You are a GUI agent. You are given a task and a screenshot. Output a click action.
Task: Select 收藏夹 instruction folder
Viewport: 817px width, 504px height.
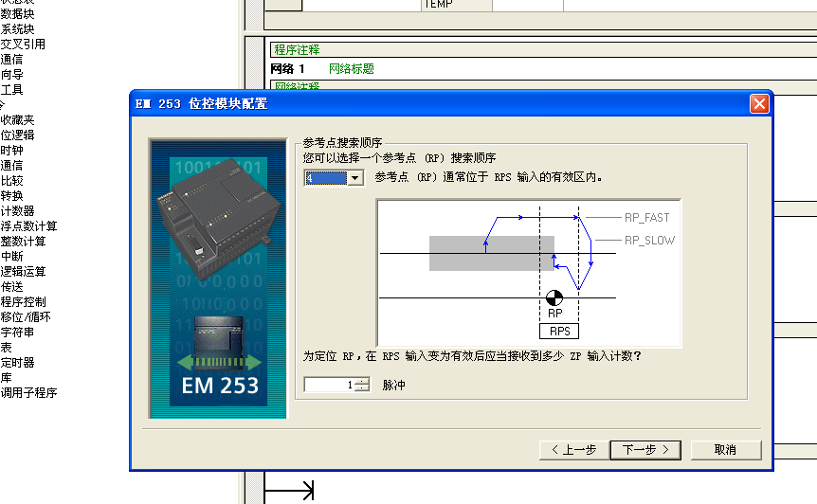pyautogui.click(x=17, y=119)
